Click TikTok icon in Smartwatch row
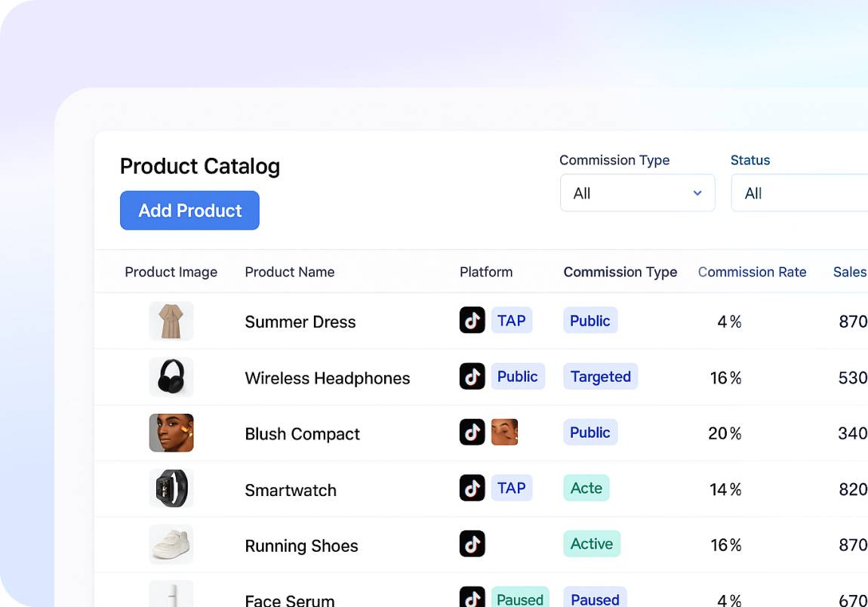The width and height of the screenshot is (868, 607). coord(472,488)
